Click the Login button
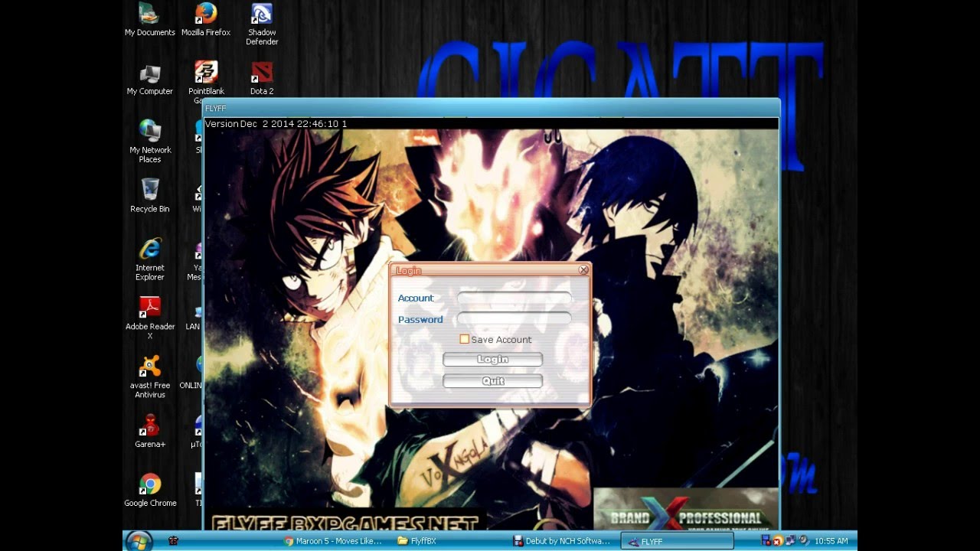Screen dimensions: 980x551 pos(492,359)
